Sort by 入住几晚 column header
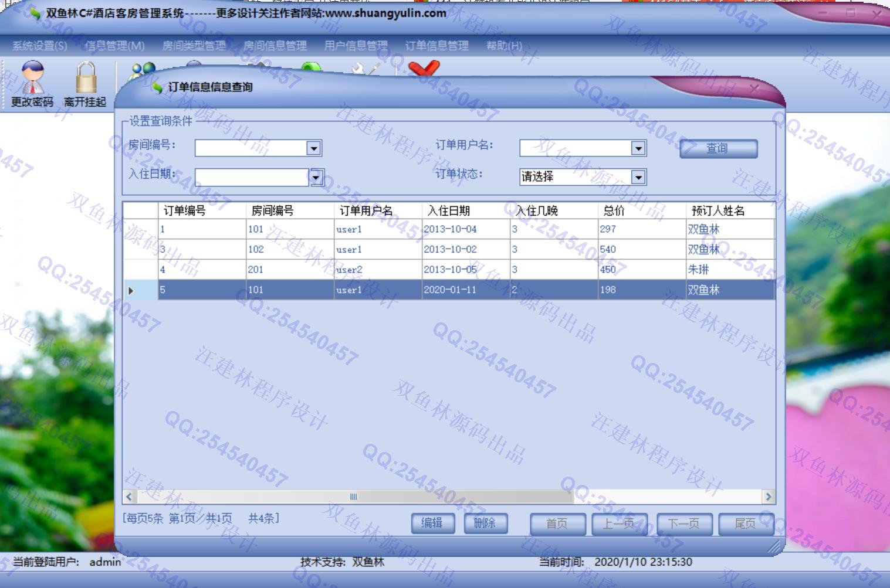890x588 pixels. [x=554, y=210]
